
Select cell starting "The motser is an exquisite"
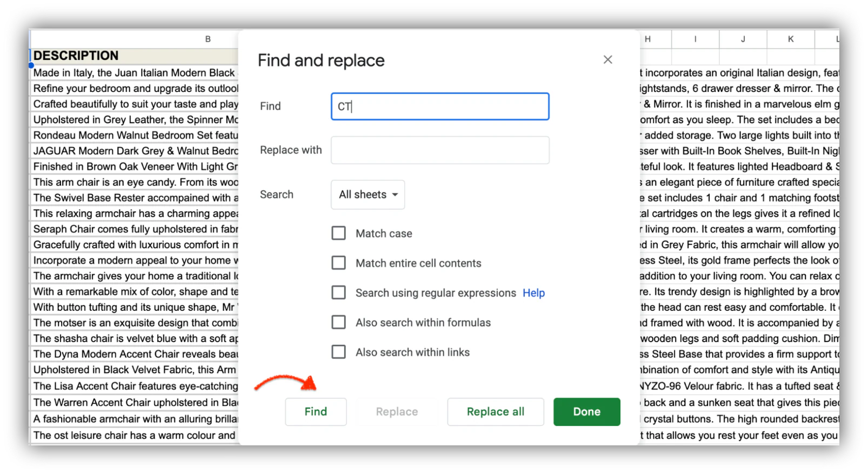(x=135, y=324)
